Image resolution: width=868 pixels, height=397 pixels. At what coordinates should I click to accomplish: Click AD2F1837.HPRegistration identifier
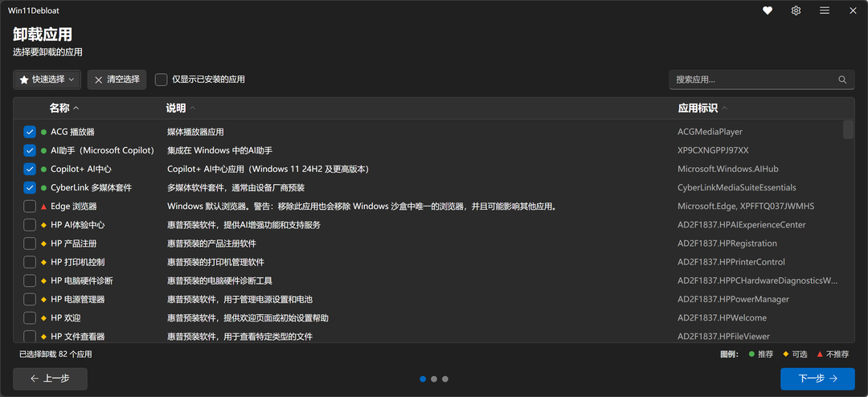point(727,244)
